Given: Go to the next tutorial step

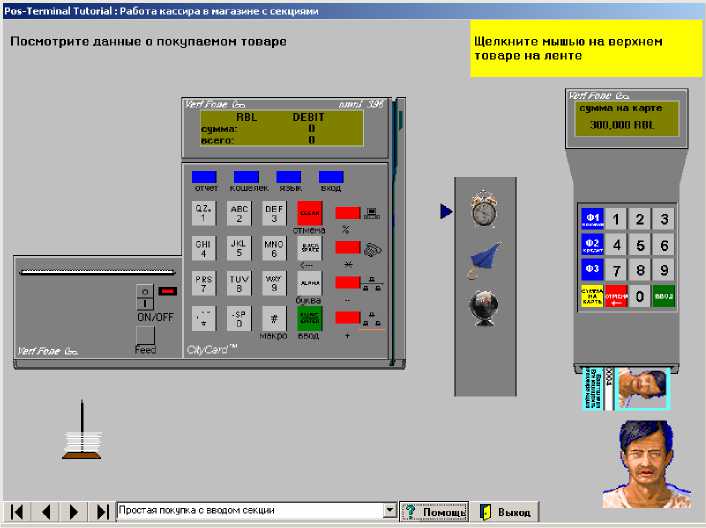Looking at the screenshot, I should (x=74, y=512).
